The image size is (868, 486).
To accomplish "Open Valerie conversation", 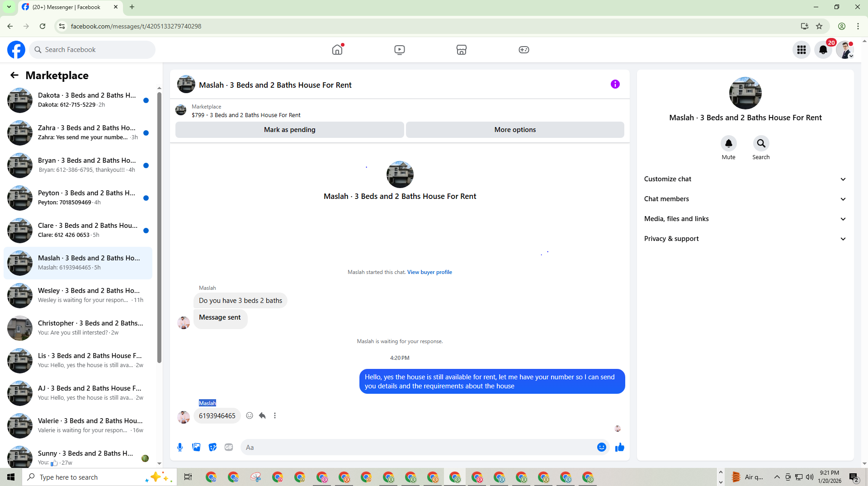I will point(78,426).
